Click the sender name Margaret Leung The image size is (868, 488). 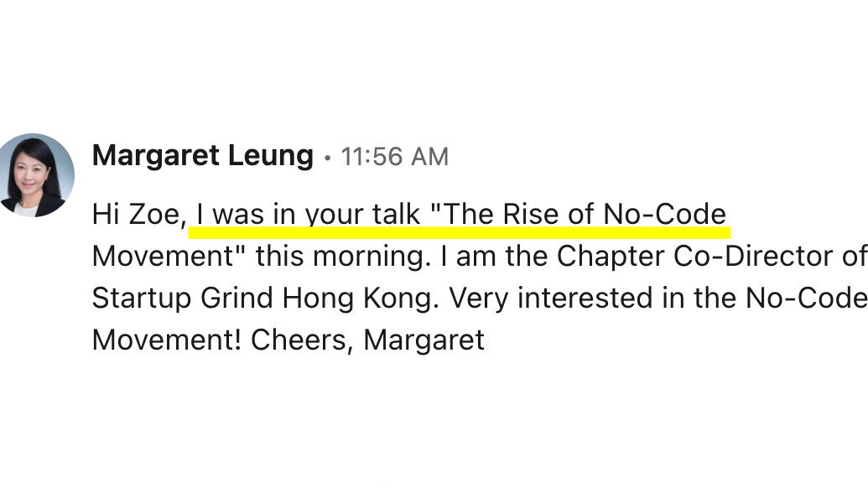[x=202, y=156]
